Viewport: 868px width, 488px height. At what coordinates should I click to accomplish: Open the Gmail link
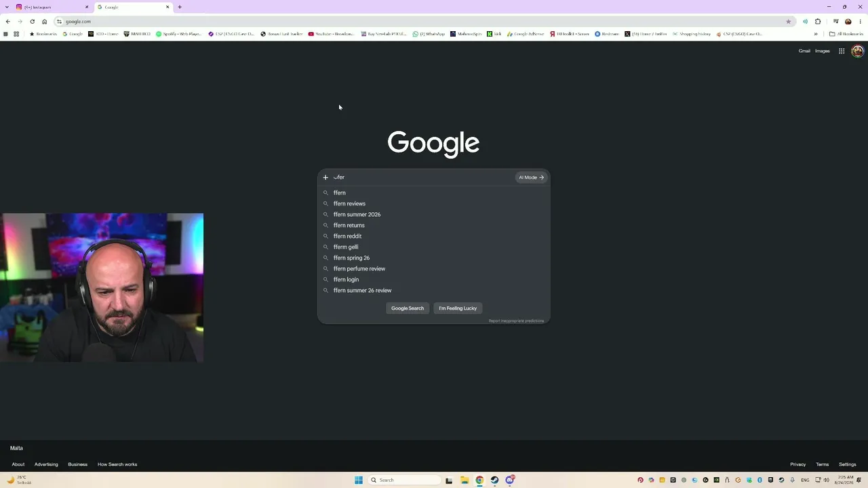(804, 51)
